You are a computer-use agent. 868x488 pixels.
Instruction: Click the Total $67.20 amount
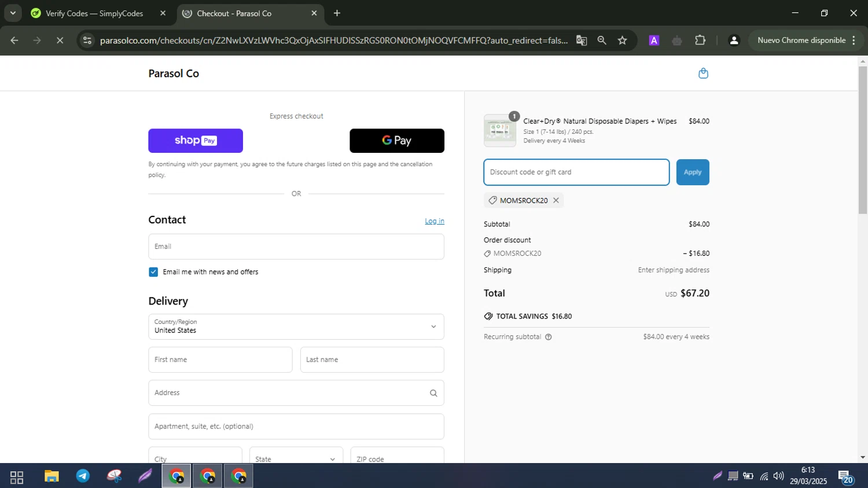[x=694, y=293]
